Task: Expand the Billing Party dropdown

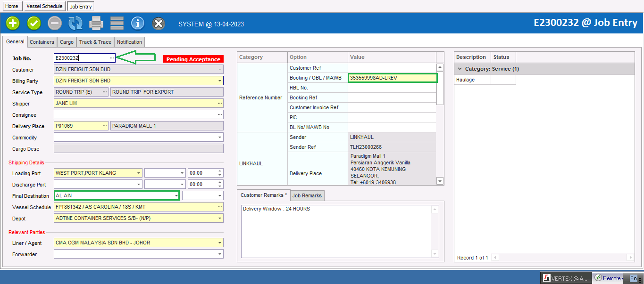Action: (219, 81)
